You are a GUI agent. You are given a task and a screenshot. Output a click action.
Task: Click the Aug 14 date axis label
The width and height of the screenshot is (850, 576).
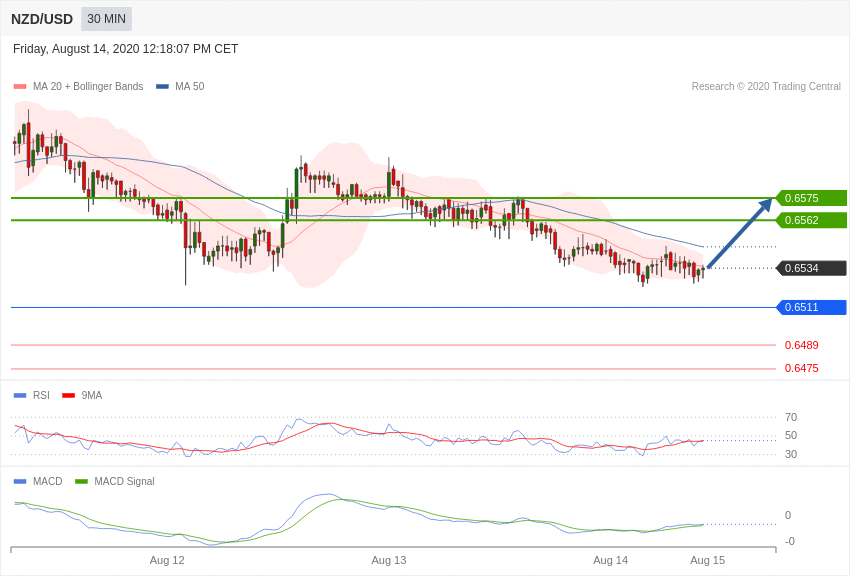[610, 560]
